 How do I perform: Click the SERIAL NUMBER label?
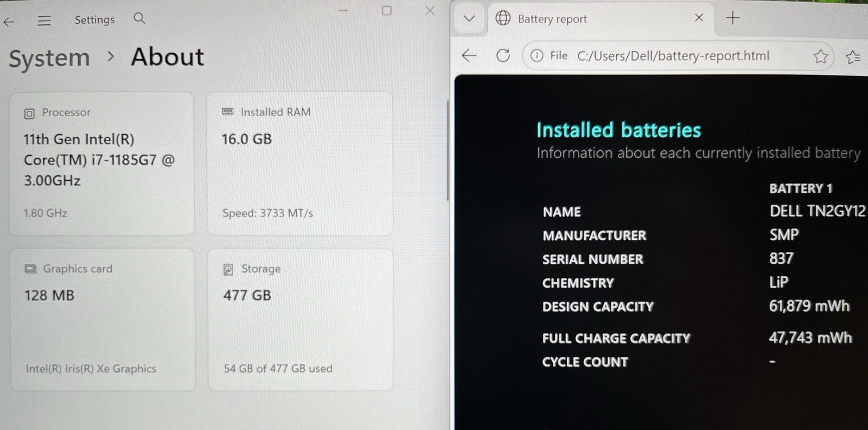(x=592, y=260)
